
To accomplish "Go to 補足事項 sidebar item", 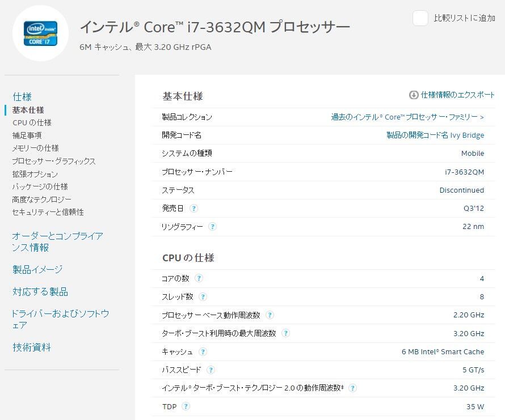I will click(27, 135).
